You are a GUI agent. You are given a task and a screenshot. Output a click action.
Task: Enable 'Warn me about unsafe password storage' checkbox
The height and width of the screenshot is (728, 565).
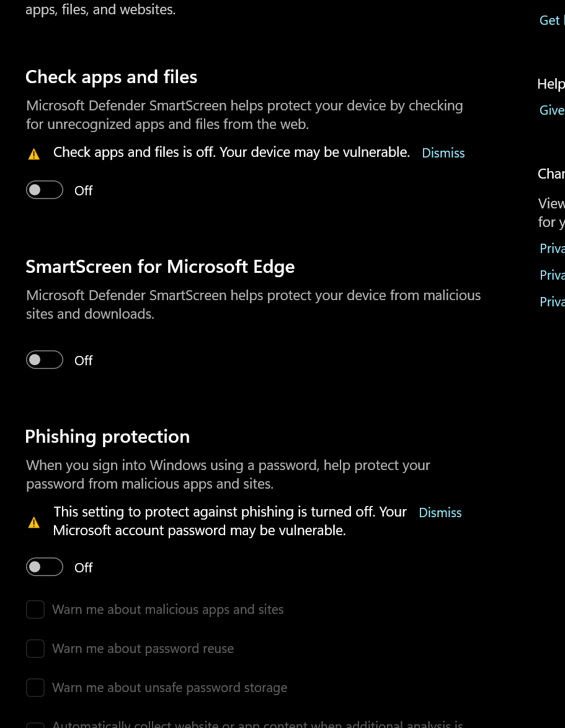coord(35,688)
